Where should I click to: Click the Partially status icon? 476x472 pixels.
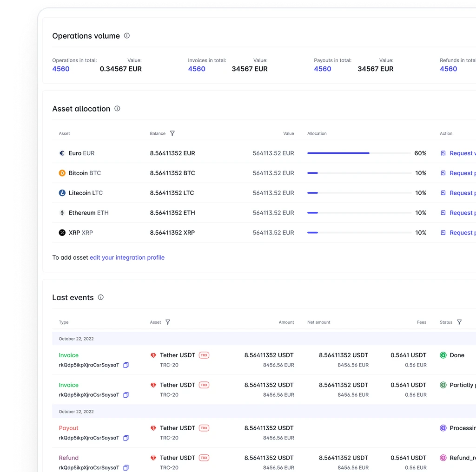click(x=443, y=385)
